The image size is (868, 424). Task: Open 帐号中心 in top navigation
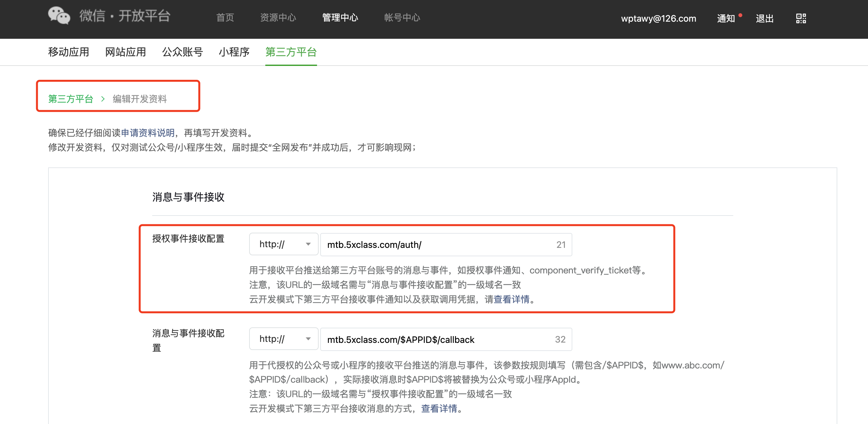tap(402, 17)
